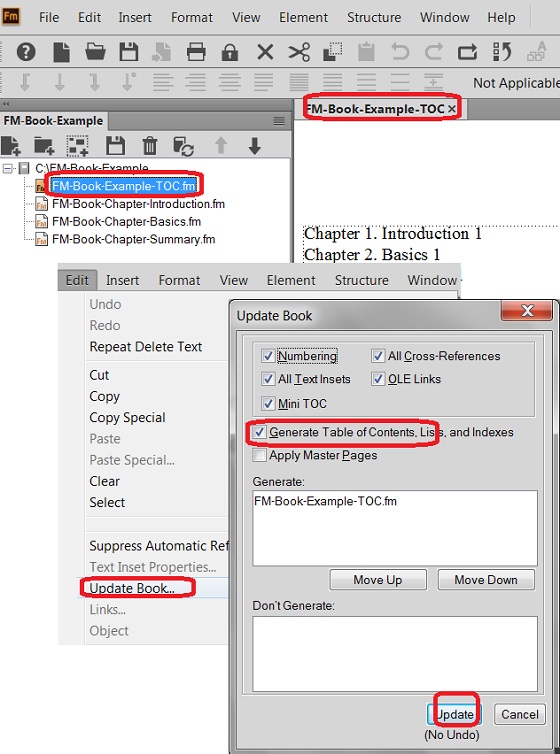Save using the main toolbar floppy disk icon
560x754 pixels.
[128, 51]
